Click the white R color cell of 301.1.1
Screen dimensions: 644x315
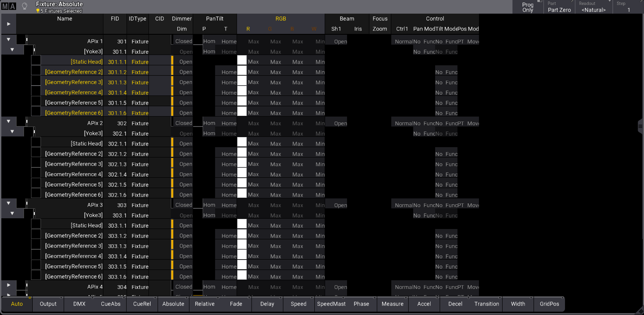click(242, 60)
